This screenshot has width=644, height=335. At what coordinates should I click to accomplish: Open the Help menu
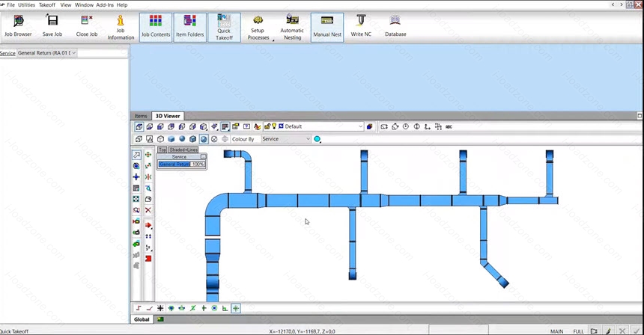[x=122, y=5]
